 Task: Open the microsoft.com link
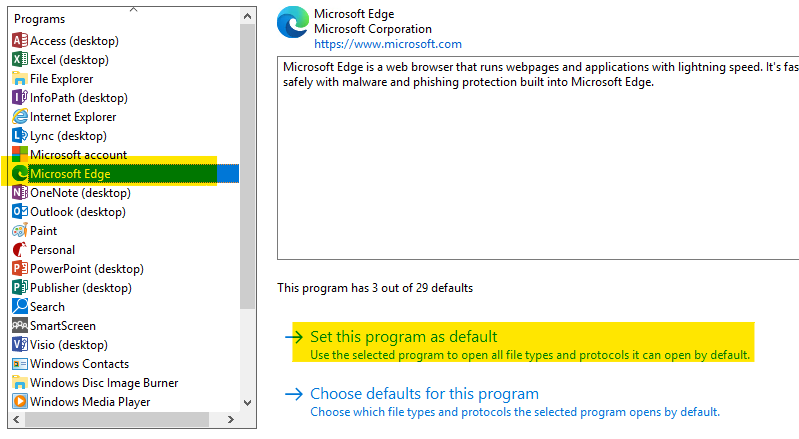click(x=388, y=44)
